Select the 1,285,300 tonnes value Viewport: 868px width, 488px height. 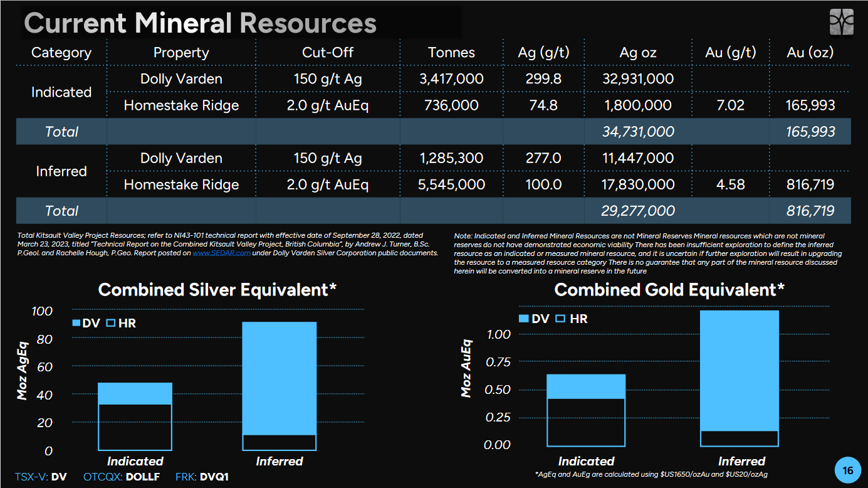451,158
